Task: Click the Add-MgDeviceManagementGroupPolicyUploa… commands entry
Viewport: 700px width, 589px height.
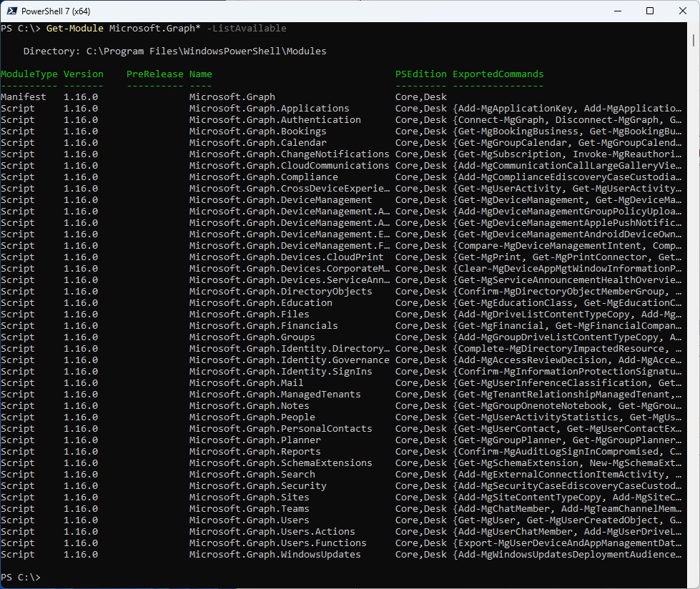Action: click(568, 212)
